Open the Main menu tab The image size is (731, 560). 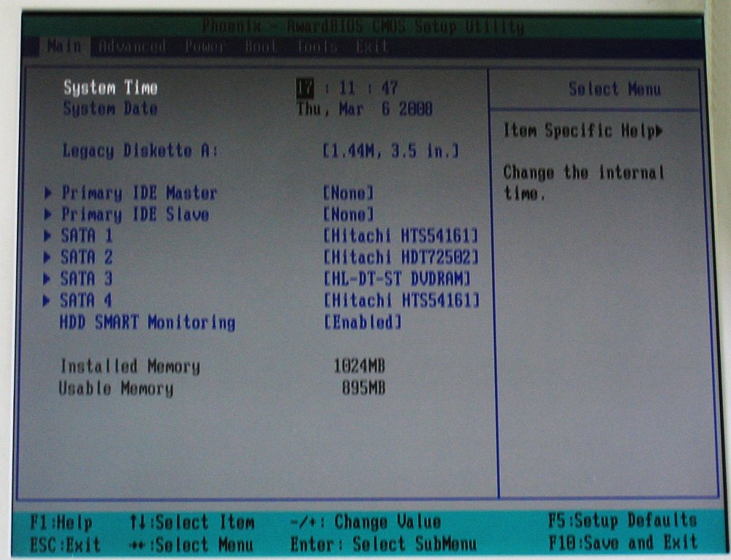point(64,46)
